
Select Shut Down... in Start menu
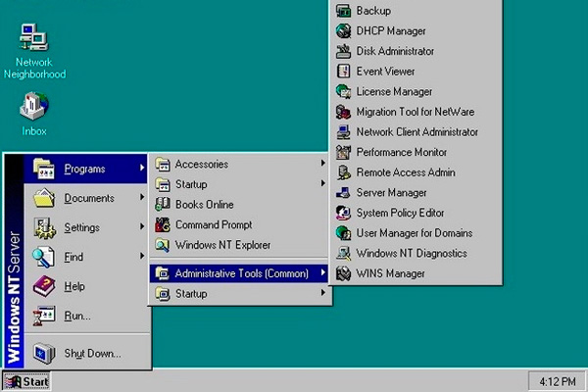(x=91, y=353)
